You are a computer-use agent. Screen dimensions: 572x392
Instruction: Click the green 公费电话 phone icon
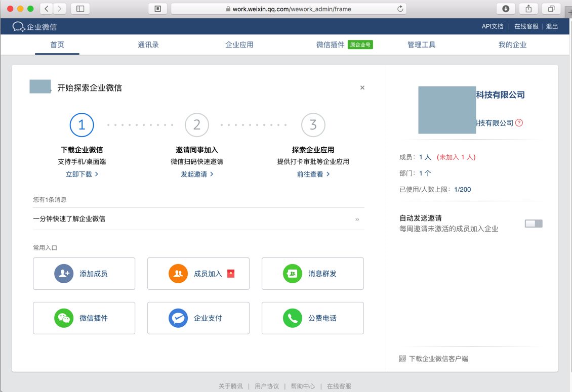pyautogui.click(x=293, y=318)
